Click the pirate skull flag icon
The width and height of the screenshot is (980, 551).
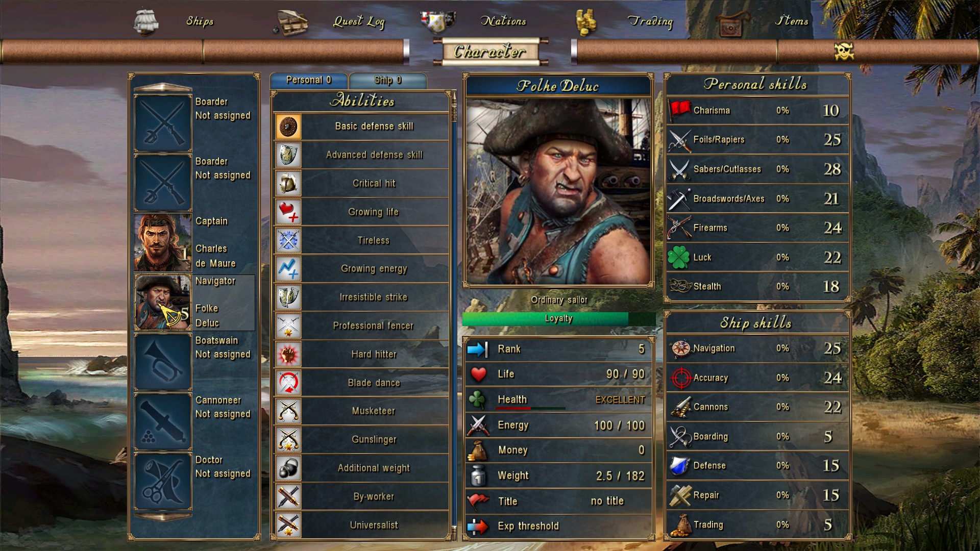click(x=844, y=51)
